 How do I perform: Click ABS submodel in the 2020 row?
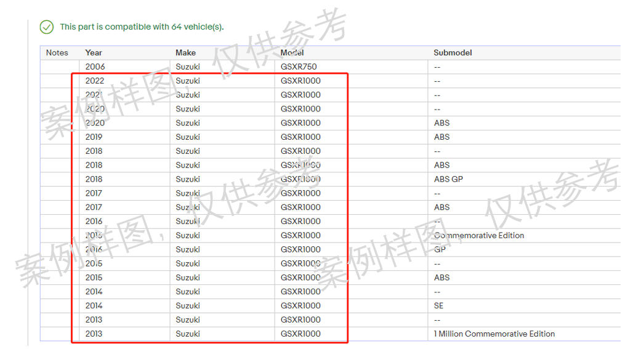click(442, 122)
